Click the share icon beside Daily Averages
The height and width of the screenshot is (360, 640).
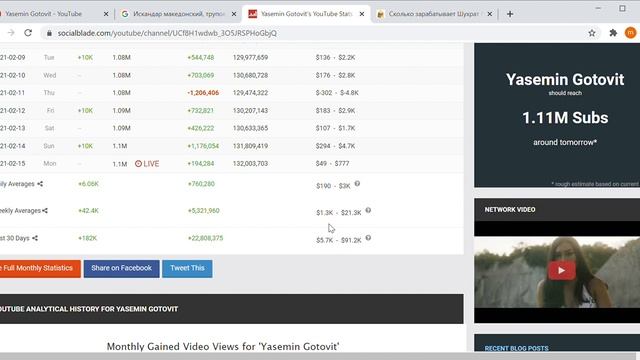(x=40, y=184)
